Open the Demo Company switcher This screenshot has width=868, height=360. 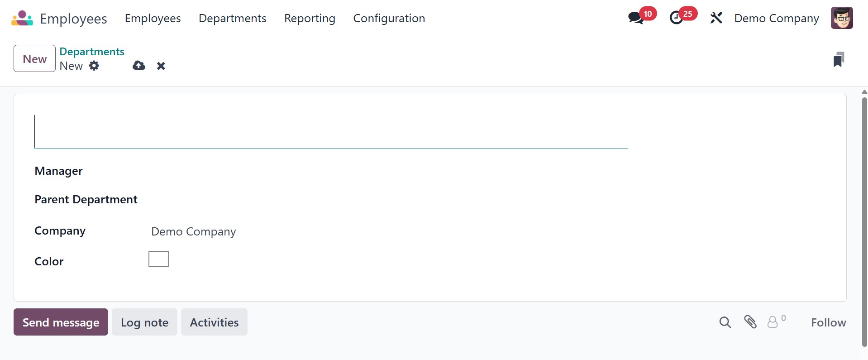776,18
